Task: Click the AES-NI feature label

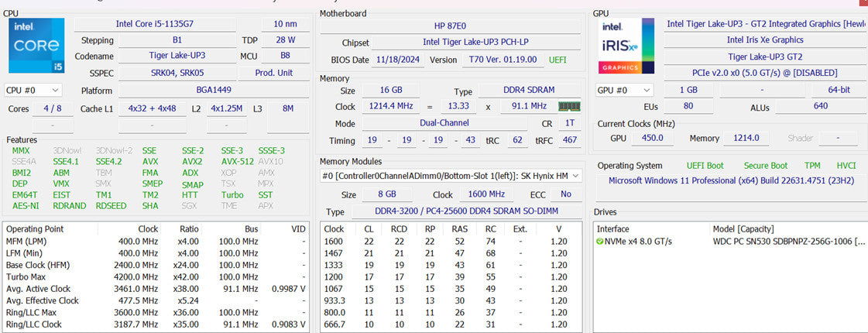Action: point(26,205)
